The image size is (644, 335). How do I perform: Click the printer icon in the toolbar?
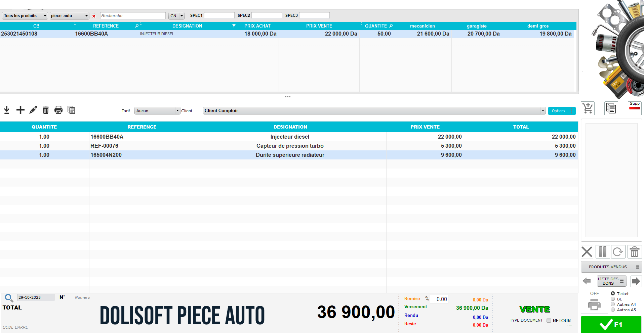click(58, 110)
